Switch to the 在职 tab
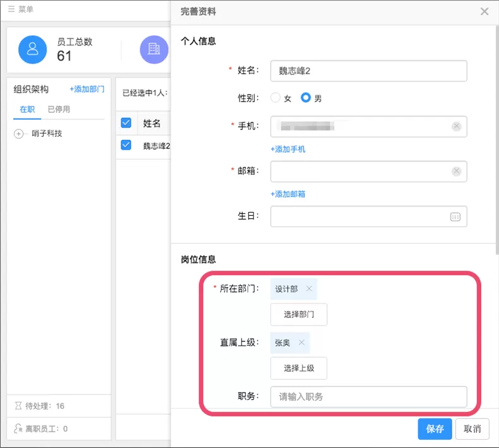This screenshot has height=448, width=499. [x=27, y=109]
